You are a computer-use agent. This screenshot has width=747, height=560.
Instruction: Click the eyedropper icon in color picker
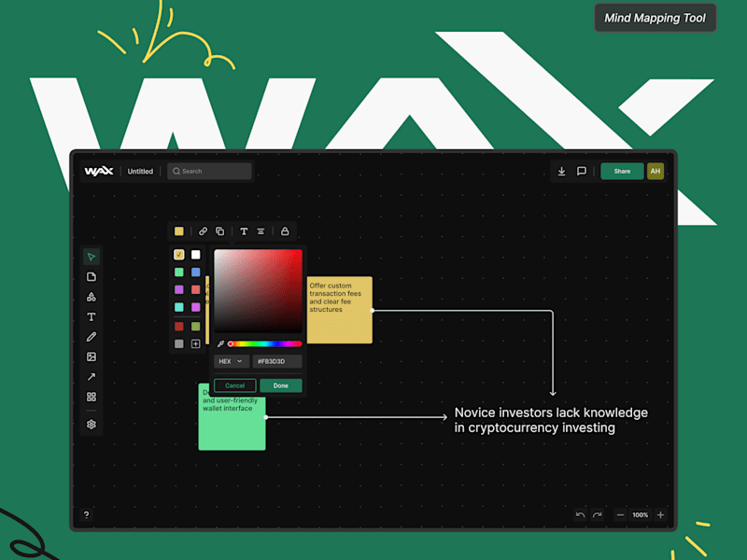220,343
